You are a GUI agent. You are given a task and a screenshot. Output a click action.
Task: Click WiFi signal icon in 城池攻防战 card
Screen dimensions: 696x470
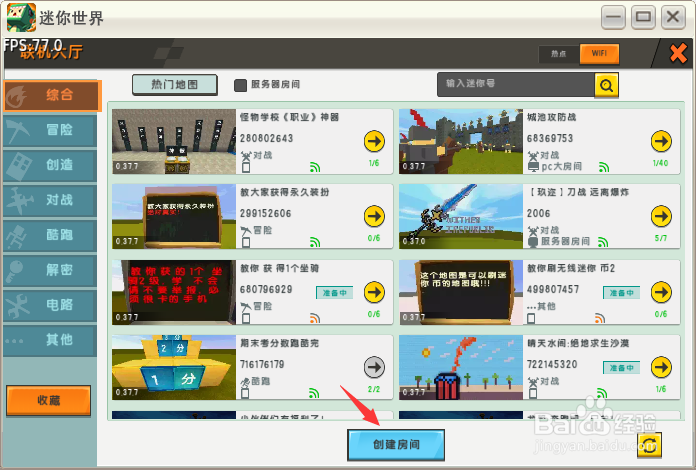click(x=604, y=167)
